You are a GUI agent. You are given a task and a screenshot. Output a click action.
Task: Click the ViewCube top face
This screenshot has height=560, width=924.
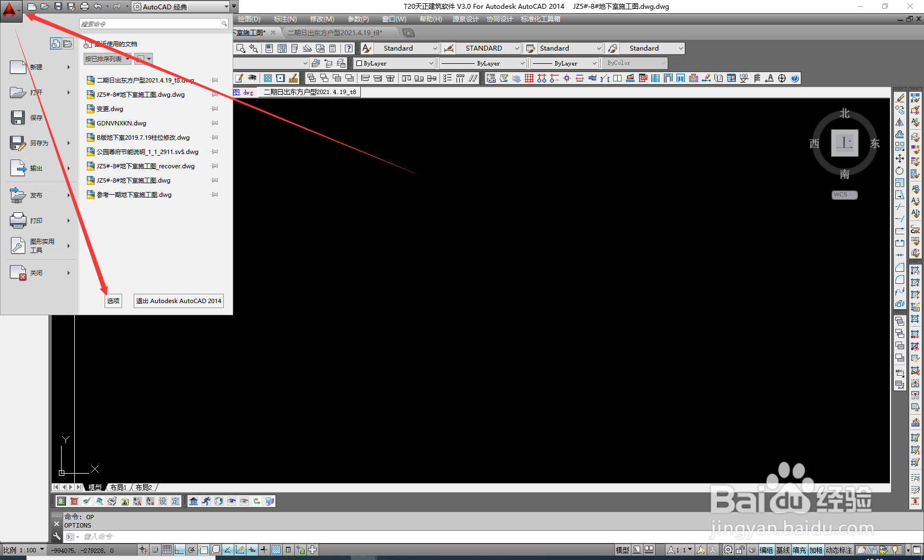(844, 143)
